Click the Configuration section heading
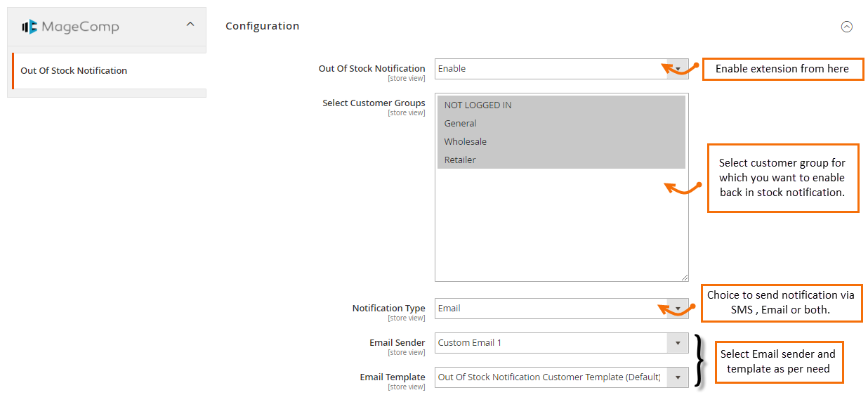Screen dimensions: 868x395 262,26
